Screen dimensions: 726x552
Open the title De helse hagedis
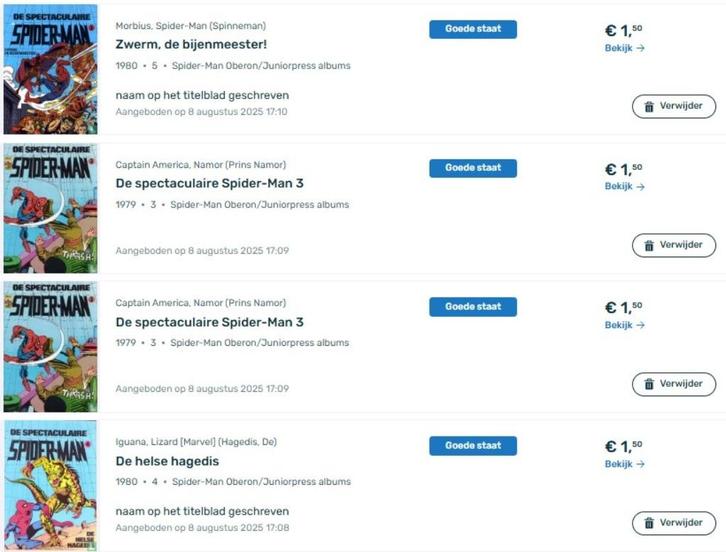coord(167,461)
